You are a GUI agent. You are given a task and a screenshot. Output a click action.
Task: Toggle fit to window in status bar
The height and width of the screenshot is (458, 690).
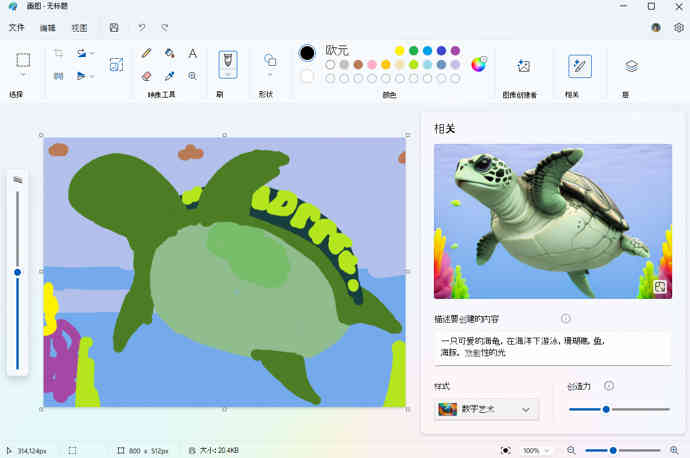coord(506,450)
